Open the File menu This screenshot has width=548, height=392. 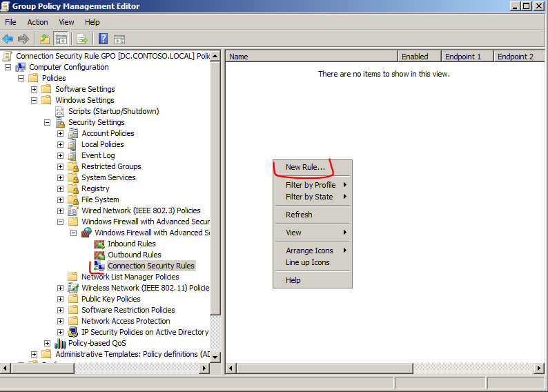point(10,22)
